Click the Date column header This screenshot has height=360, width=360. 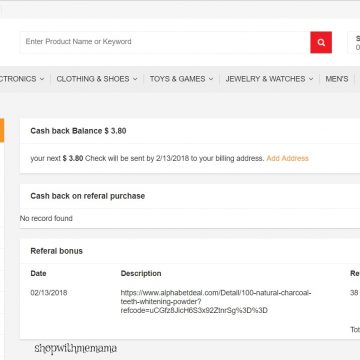pyautogui.click(x=38, y=273)
